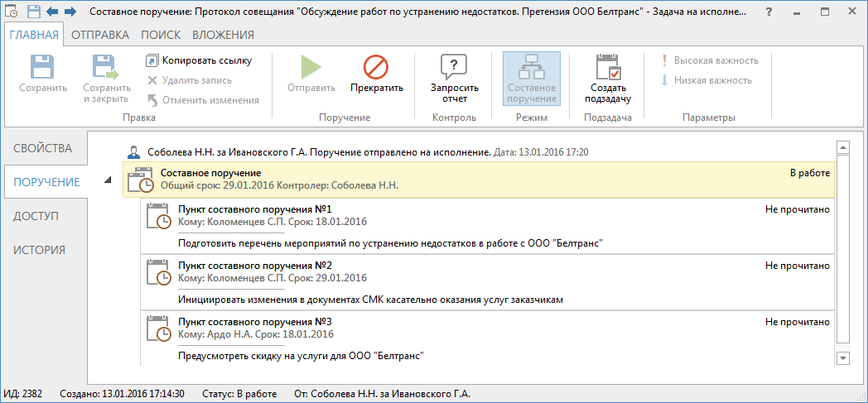The height and width of the screenshot is (403, 868).
Task: Click the back arrow in title bar
Action: pos(52,12)
